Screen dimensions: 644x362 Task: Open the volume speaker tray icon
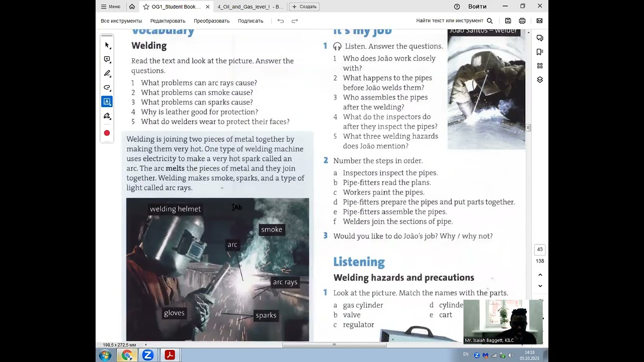(511, 355)
